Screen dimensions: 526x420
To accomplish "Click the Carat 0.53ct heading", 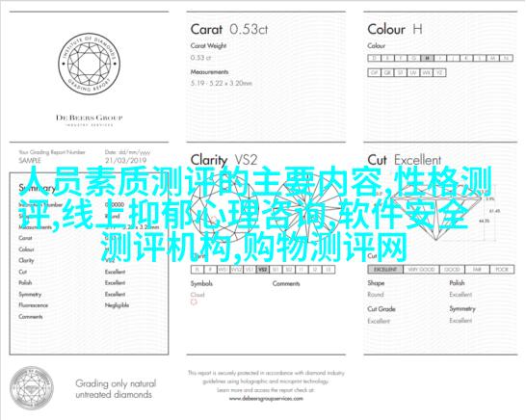I will (229, 30).
